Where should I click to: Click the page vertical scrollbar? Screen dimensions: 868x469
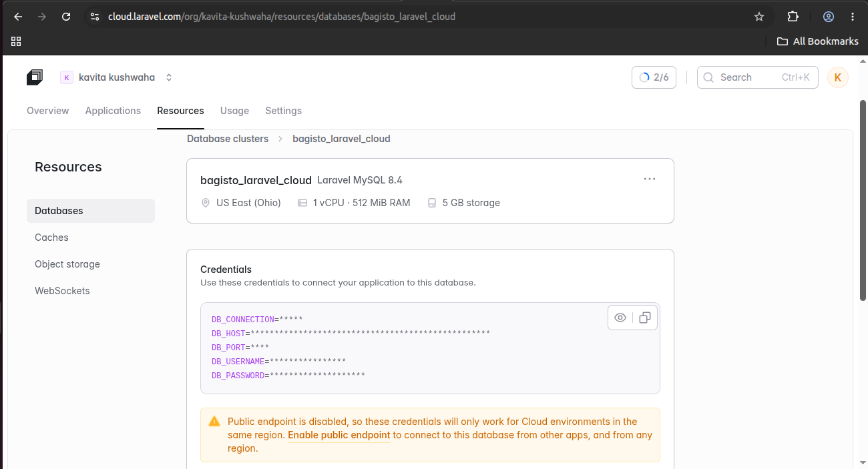tap(863, 200)
